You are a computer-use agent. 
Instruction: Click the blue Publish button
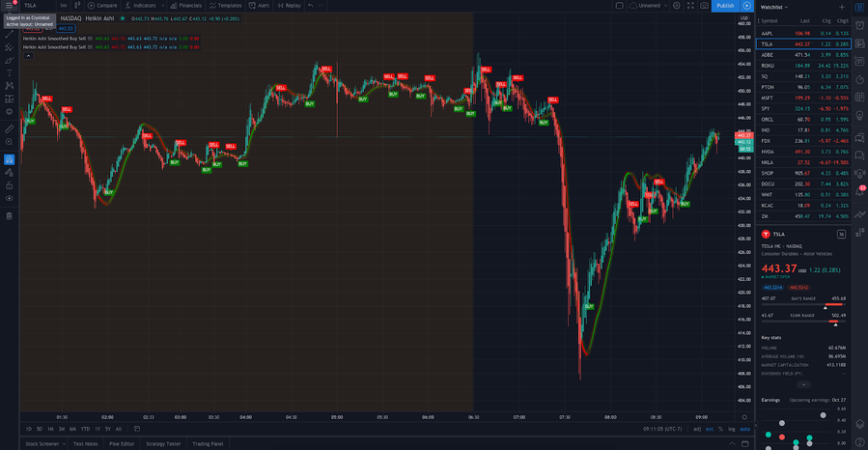(725, 6)
